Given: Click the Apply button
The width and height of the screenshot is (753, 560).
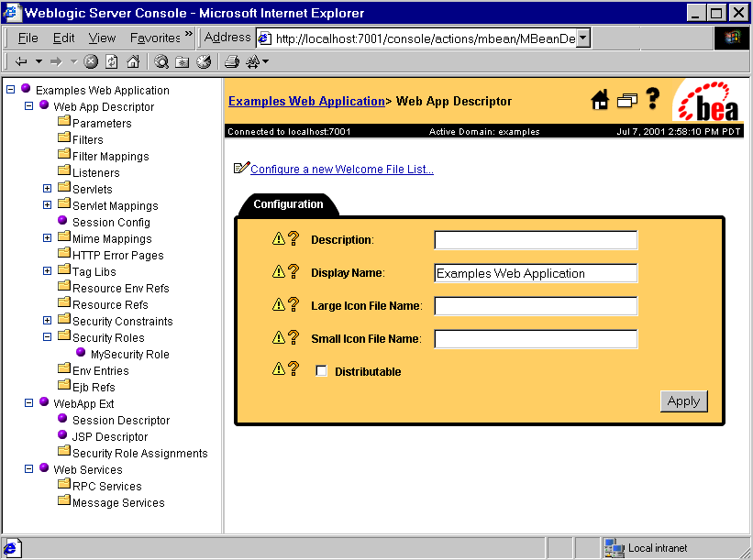Looking at the screenshot, I should 684,401.
